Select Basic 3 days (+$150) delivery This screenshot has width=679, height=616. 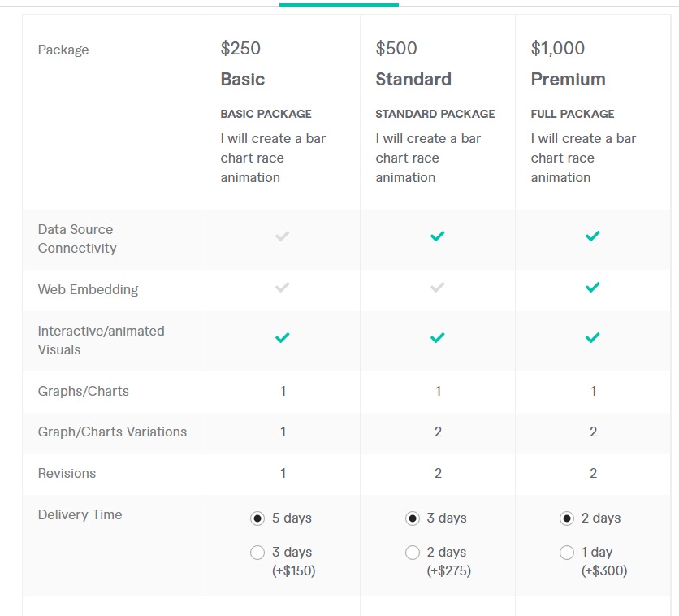click(257, 553)
